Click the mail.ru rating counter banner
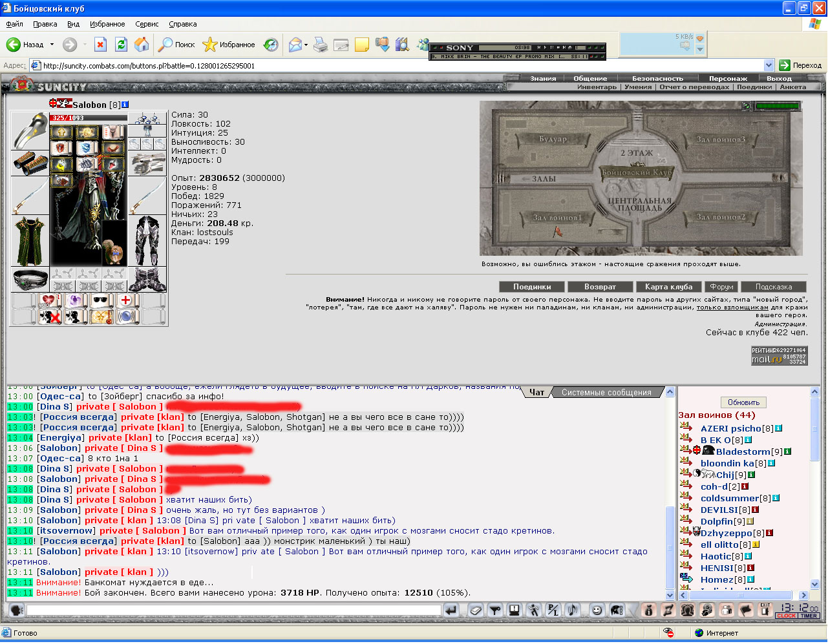The height and width of the screenshot is (644, 828). [779, 356]
